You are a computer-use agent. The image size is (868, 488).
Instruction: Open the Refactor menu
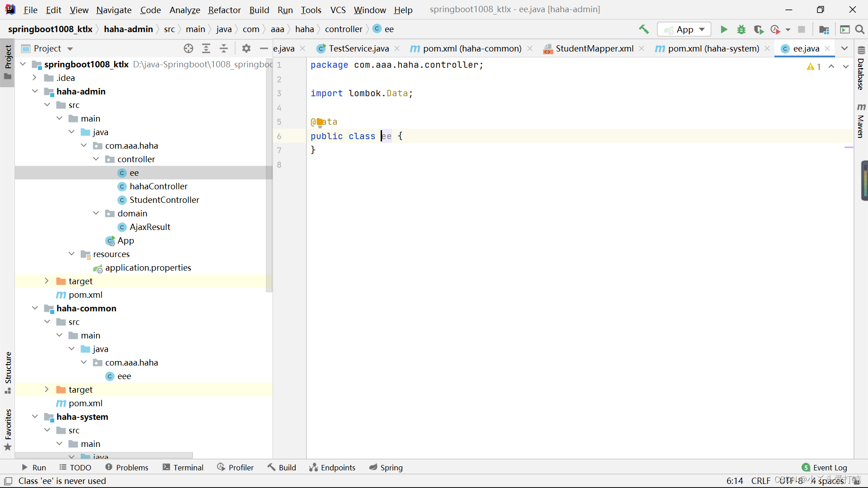[225, 10]
